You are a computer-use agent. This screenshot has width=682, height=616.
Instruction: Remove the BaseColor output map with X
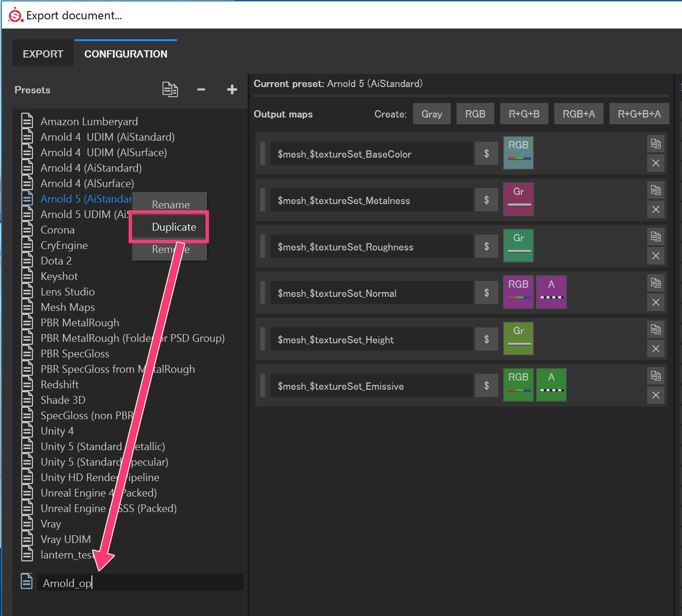pyautogui.click(x=656, y=163)
